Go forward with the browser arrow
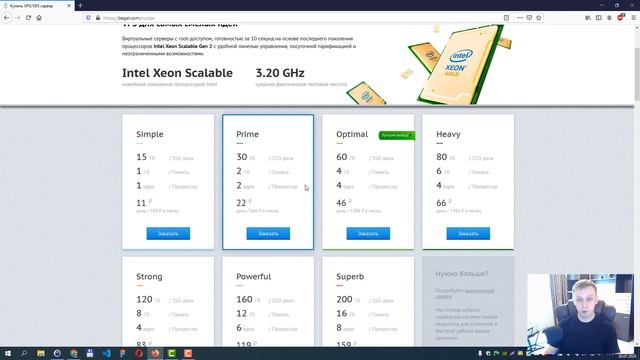This screenshot has width=640, height=360. 18,18
